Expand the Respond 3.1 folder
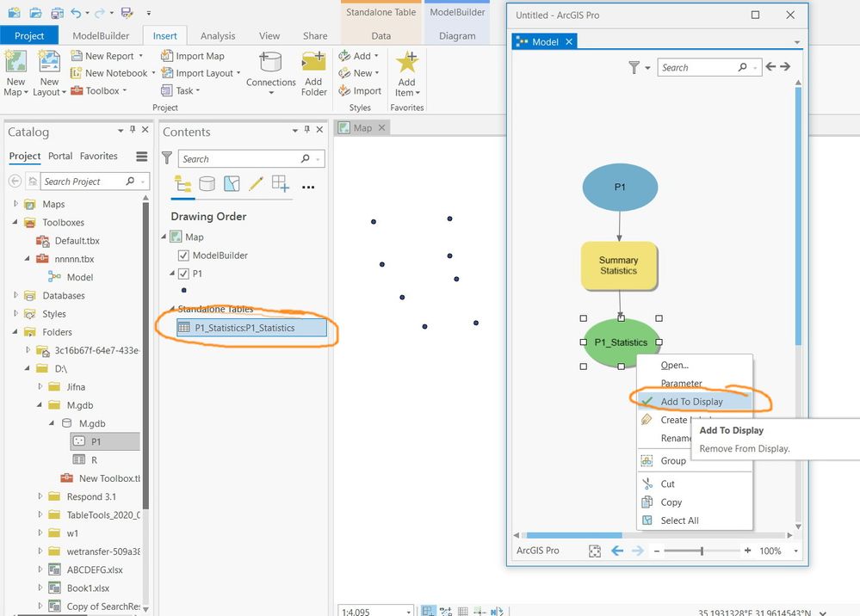Screen dimensions: 860x616 (x=40, y=496)
